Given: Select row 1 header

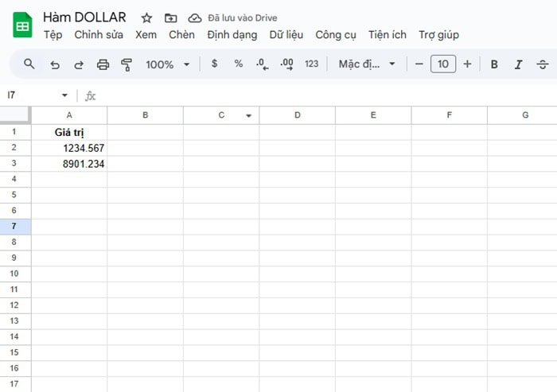Looking at the screenshot, I should click(x=14, y=132).
